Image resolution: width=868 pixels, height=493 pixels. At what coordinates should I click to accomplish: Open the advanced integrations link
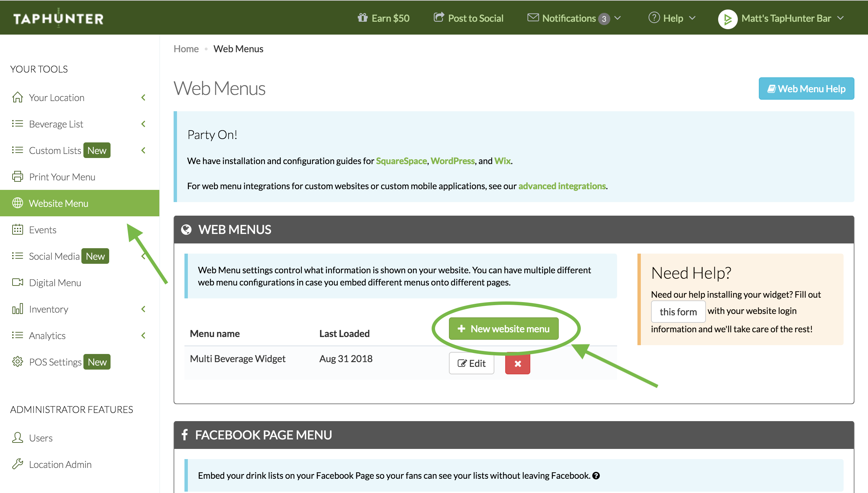tap(562, 186)
